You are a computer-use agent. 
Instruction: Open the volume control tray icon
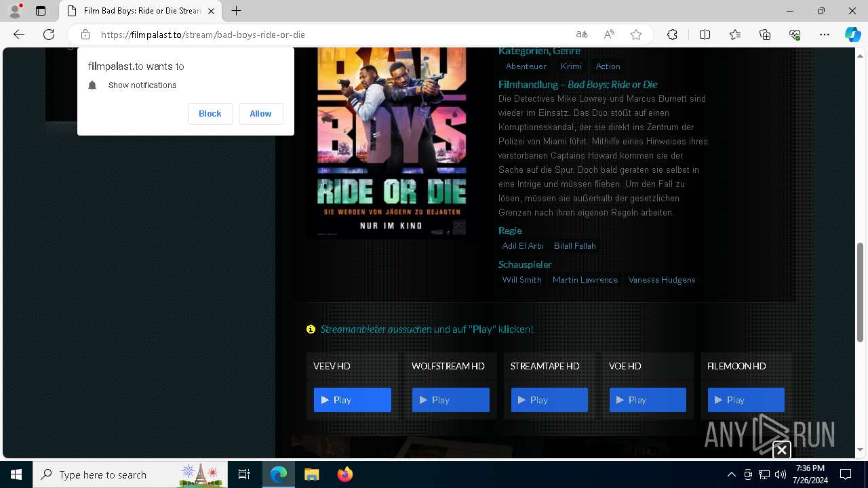(781, 474)
